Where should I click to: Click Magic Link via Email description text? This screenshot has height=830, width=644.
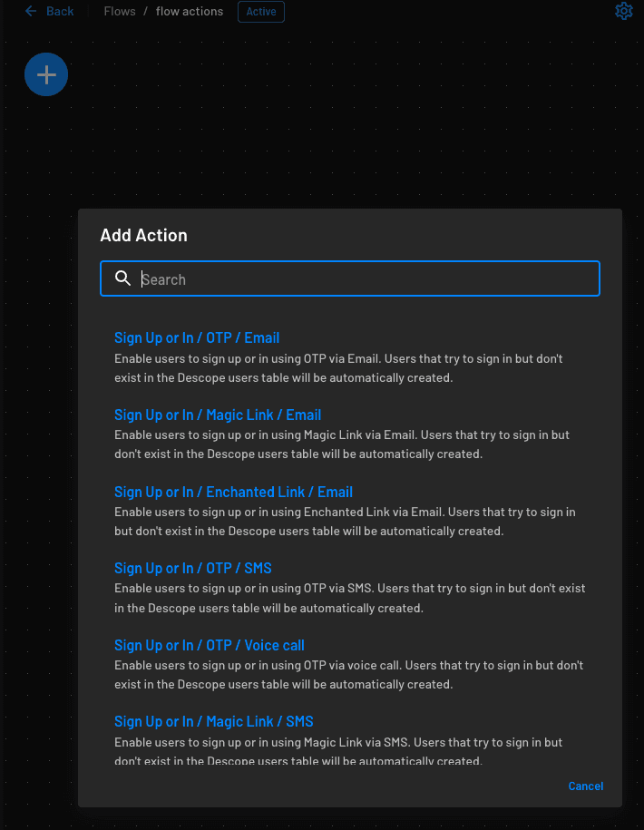(342, 444)
